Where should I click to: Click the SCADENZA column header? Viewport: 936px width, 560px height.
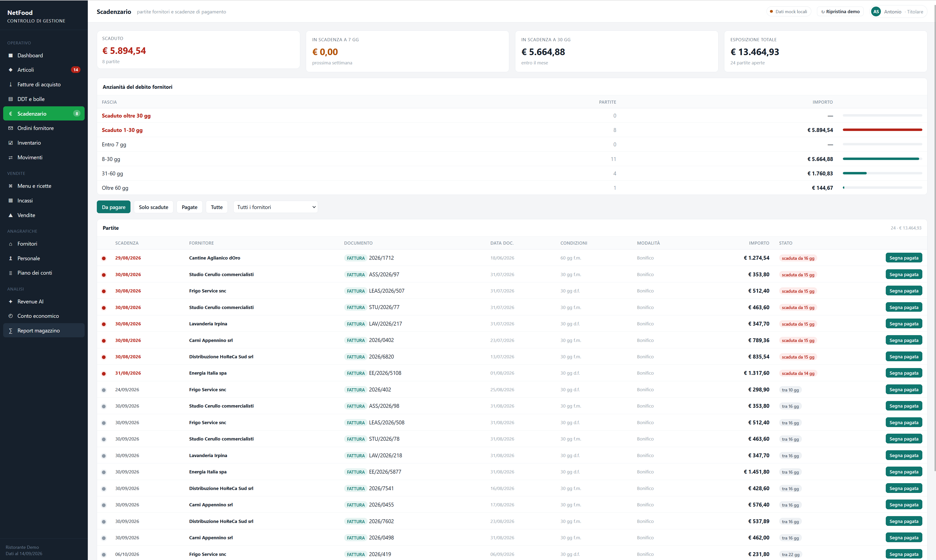click(127, 243)
